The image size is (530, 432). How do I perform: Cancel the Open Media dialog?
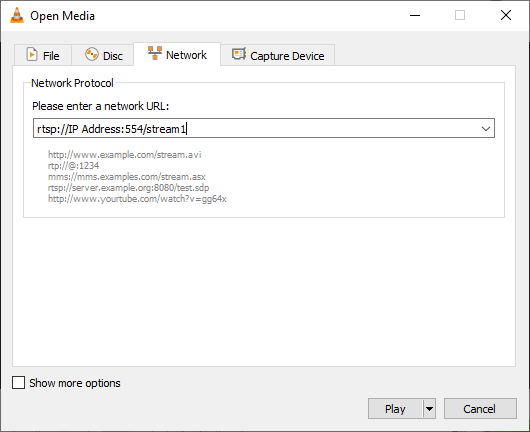click(x=480, y=409)
